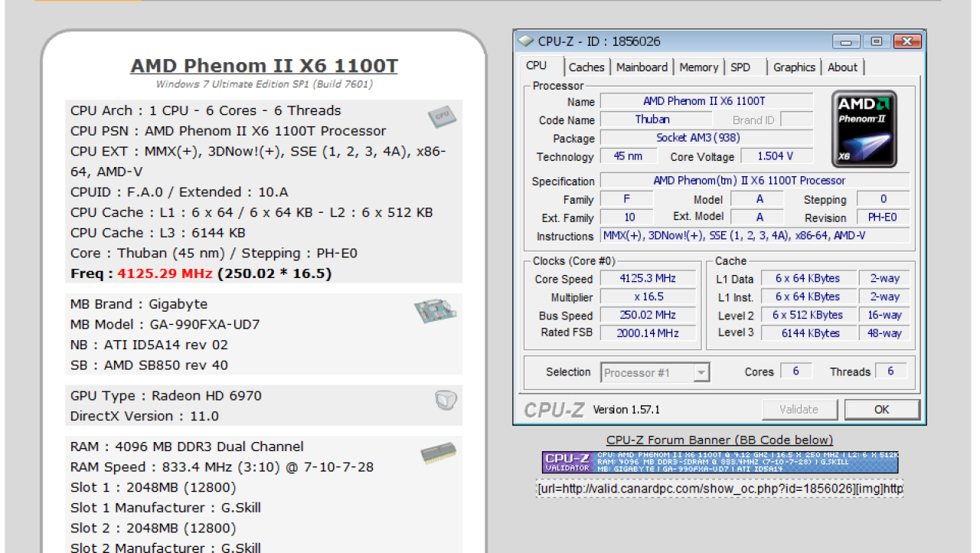This screenshot has width=980, height=553.
Task: Click the CPU Cache : L3 : 6144 KB line
Action: pos(158,233)
